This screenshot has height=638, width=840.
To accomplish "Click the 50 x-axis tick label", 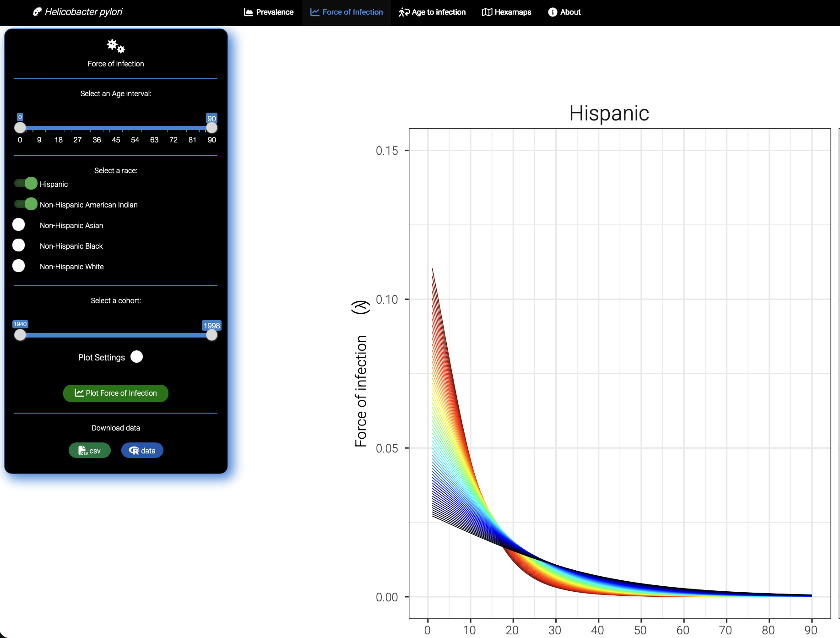I will point(640,630).
